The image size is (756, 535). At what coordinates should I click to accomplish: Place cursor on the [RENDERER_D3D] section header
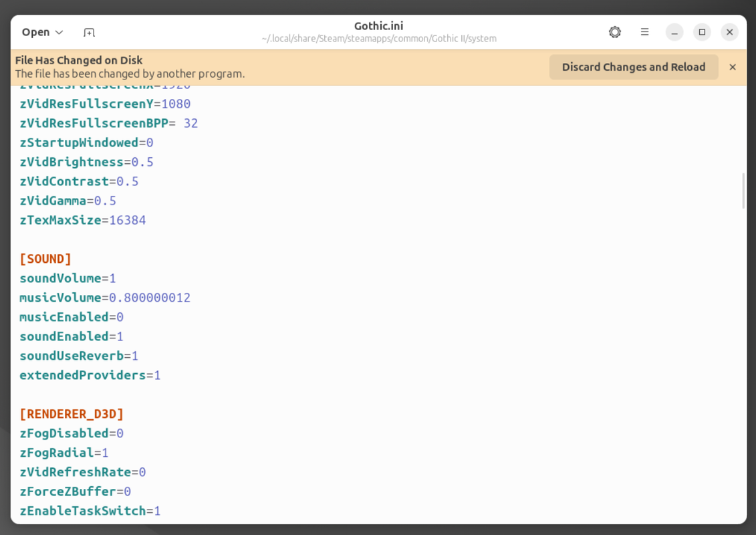72,414
